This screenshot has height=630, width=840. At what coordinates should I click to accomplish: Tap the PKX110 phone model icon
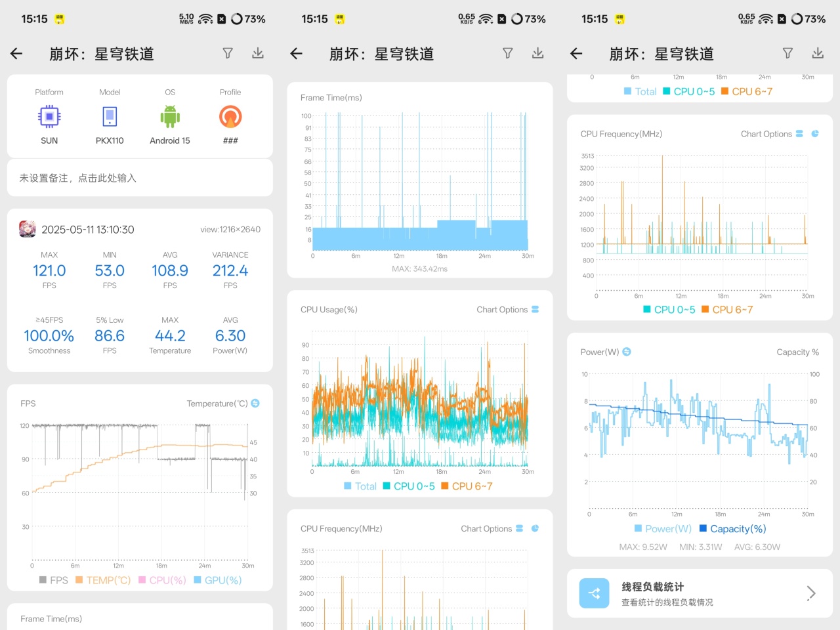110,117
